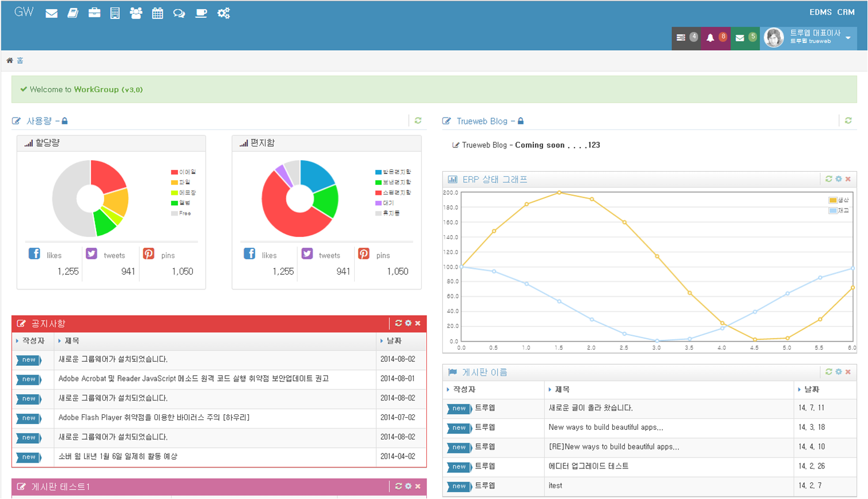Click Facebook likes icon in 편지함 card
Viewport: 868px width, 499px height.
(249, 254)
